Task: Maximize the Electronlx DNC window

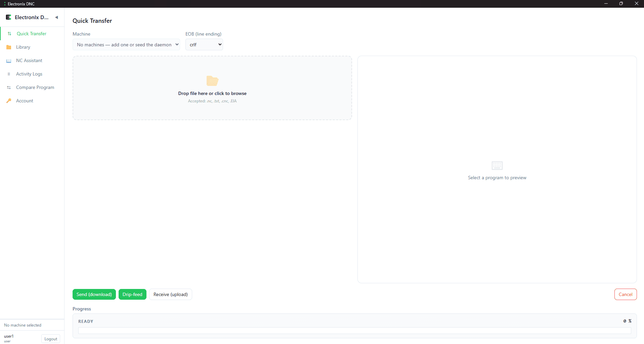Action: [621, 4]
